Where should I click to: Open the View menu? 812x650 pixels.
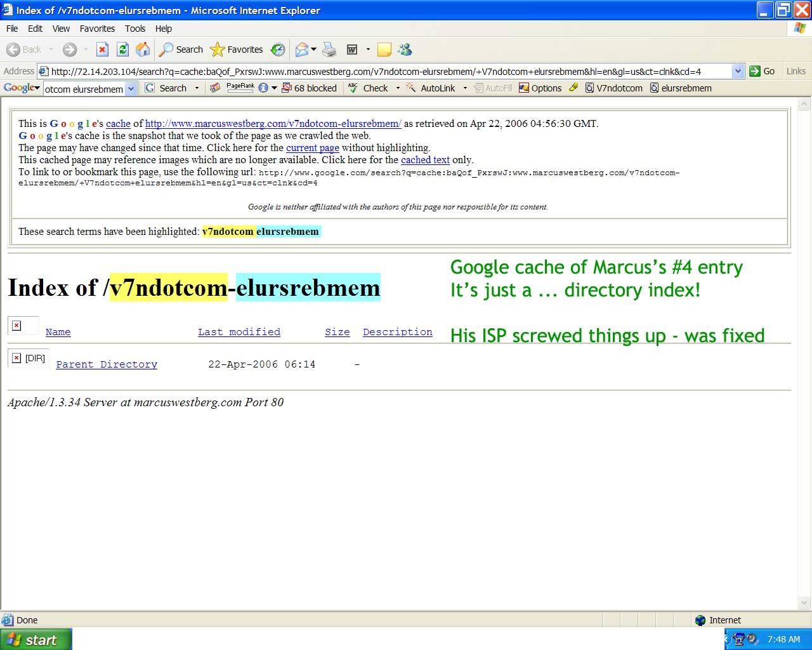pyautogui.click(x=61, y=29)
